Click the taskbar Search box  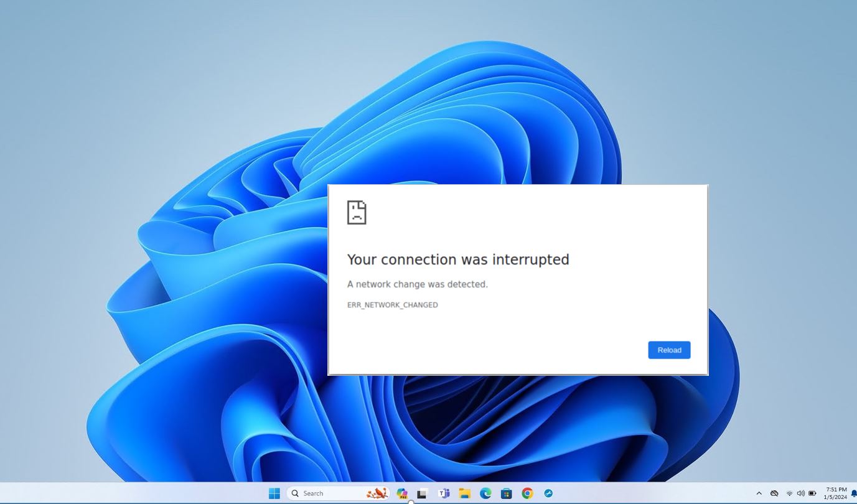pyautogui.click(x=338, y=493)
